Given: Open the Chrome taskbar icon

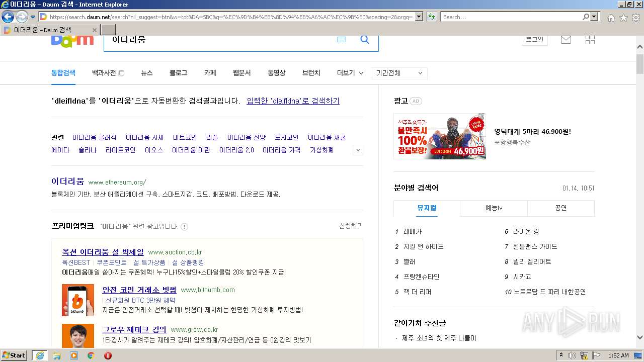Looking at the screenshot, I should coord(91,355).
